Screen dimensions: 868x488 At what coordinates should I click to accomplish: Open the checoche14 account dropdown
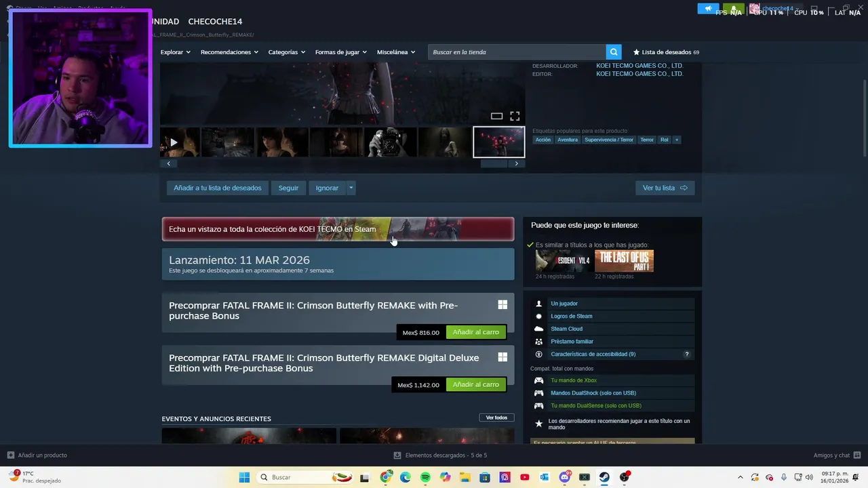pos(776,9)
